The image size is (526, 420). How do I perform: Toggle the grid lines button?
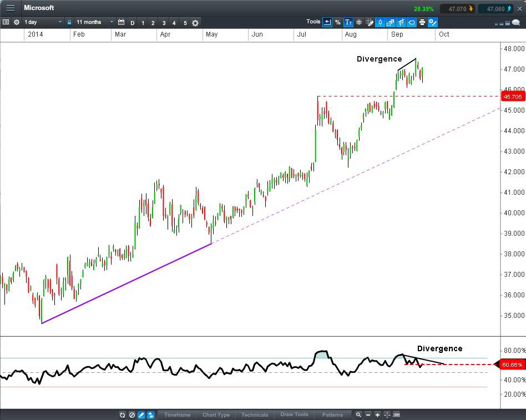pyautogui.click(x=359, y=22)
